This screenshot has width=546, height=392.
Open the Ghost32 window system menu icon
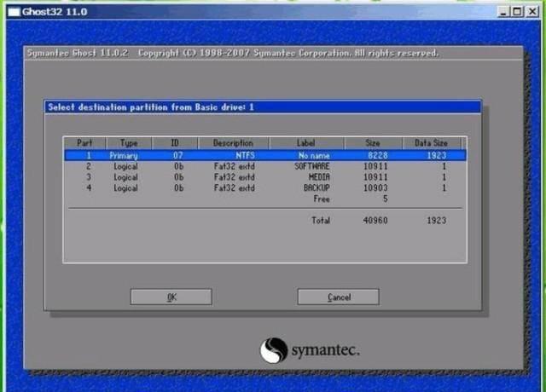(14, 12)
